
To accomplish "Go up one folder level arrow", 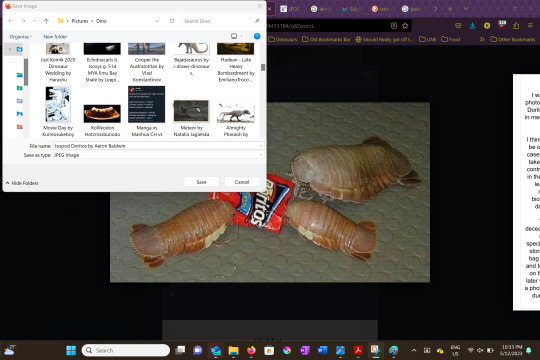I will click(46, 21).
